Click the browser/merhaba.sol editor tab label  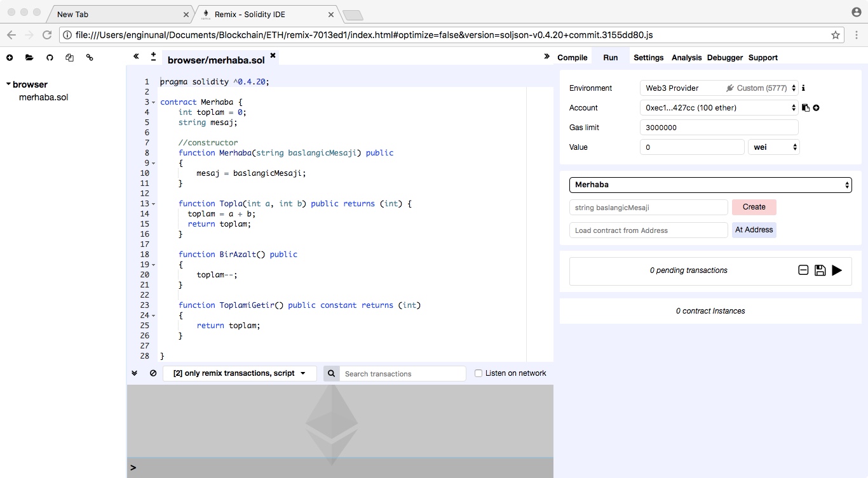click(216, 60)
